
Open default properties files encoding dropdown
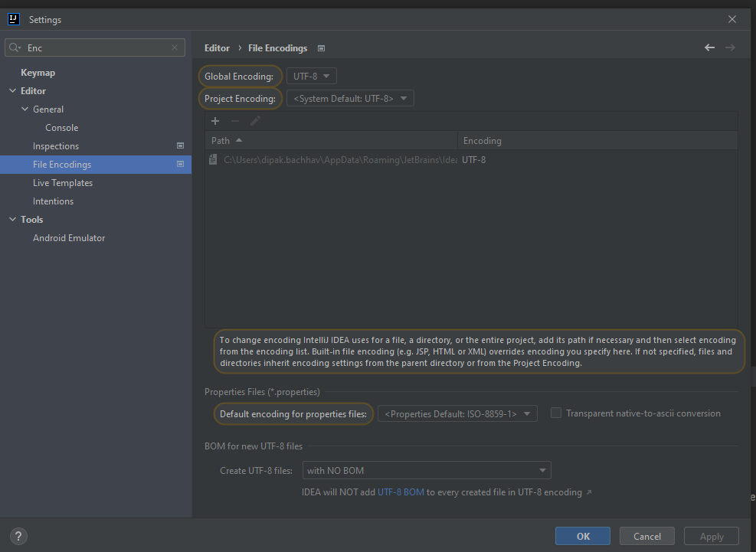tap(457, 413)
